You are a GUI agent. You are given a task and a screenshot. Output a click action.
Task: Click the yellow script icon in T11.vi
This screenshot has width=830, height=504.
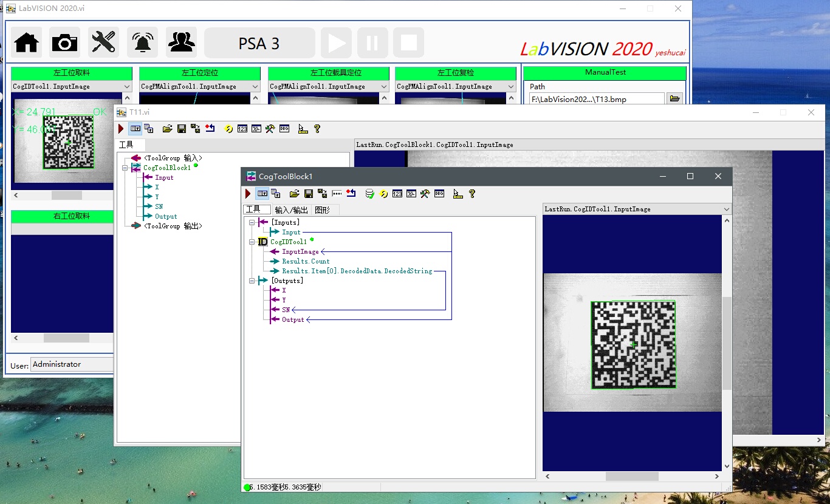pyautogui.click(x=228, y=129)
